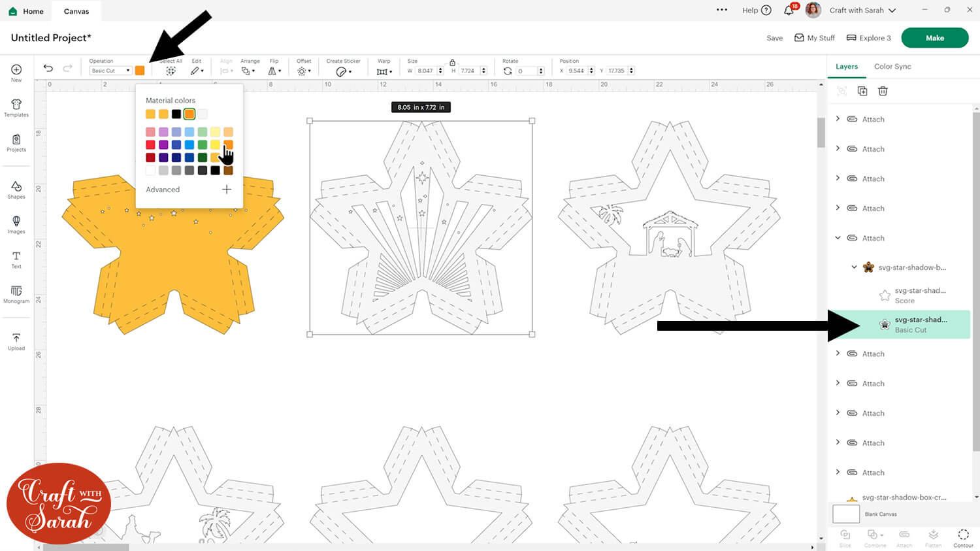Open the three-dot more menu

click(x=722, y=10)
